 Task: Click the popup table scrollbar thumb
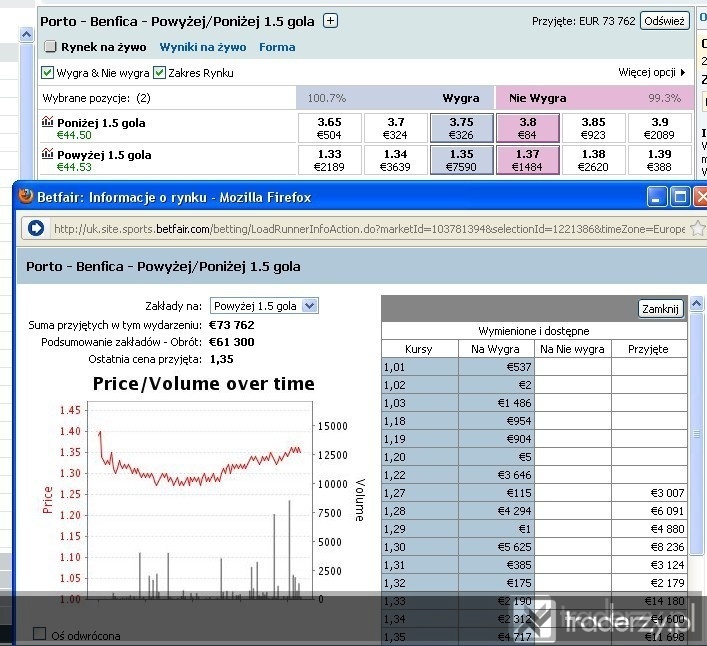697,434
